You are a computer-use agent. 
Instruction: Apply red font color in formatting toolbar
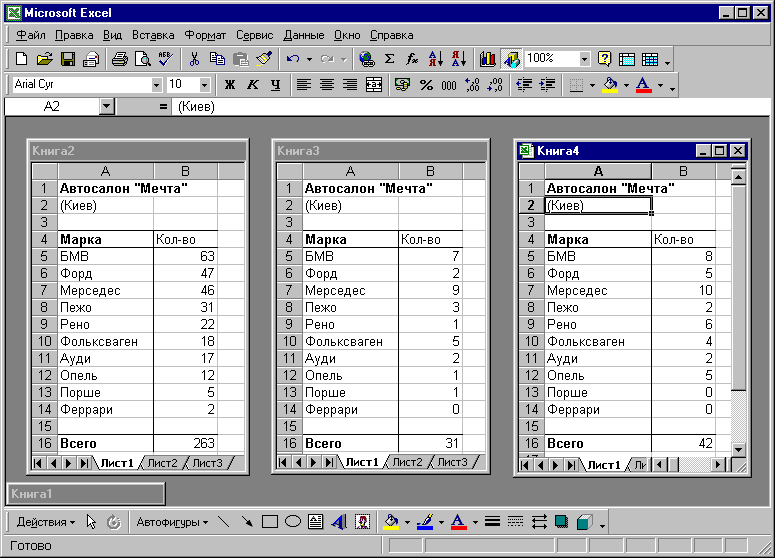pyautogui.click(x=643, y=85)
